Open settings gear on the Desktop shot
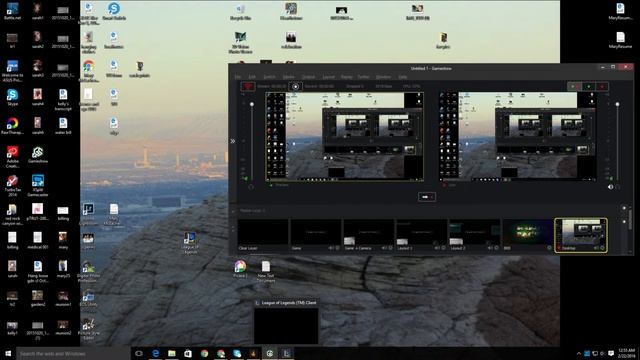Screen dimensions: 640x360 pos(602,248)
